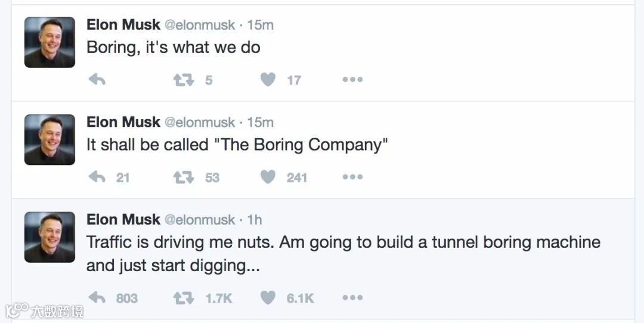Open @elonmusk handle on "The Boring Company" tweet
The width and height of the screenshot is (644, 323).
[x=200, y=122]
